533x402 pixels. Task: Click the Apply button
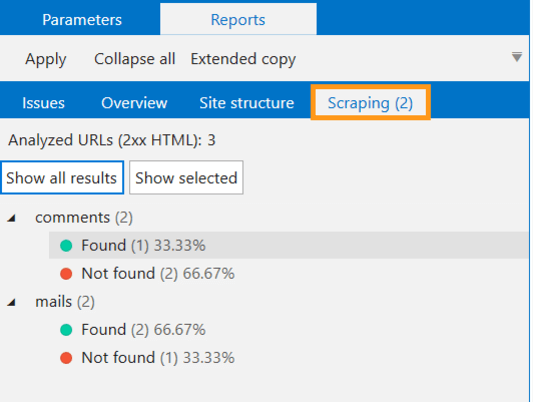coord(46,59)
